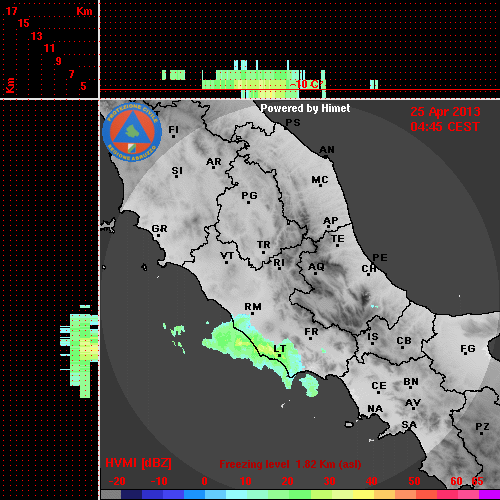Click the CH city label on map
500x500 pixels.
point(369,268)
